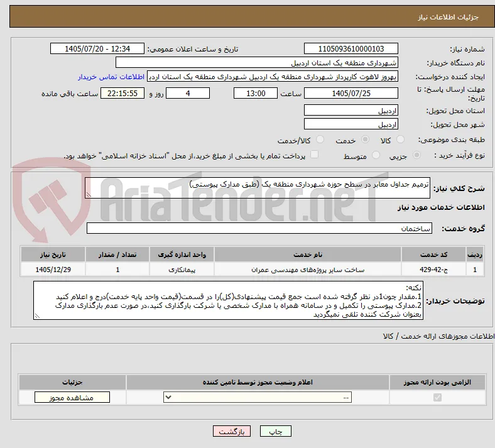Click the جزئیات اطلاعات نیاز page title
This screenshot has height=448, width=495.
pyautogui.click(x=449, y=17)
